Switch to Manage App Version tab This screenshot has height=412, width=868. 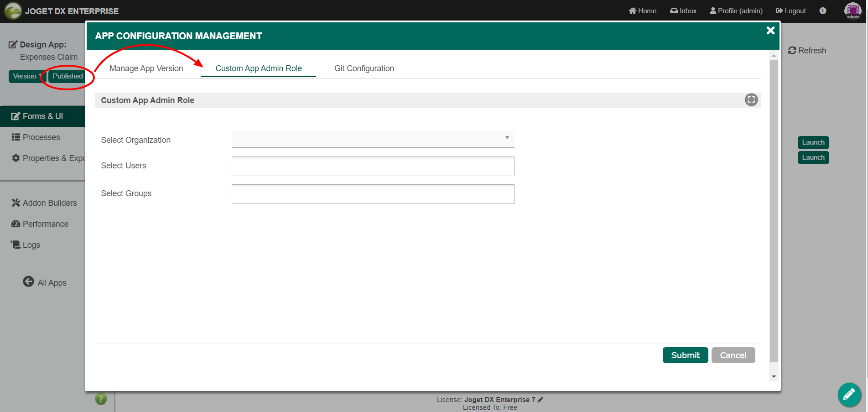coord(146,68)
